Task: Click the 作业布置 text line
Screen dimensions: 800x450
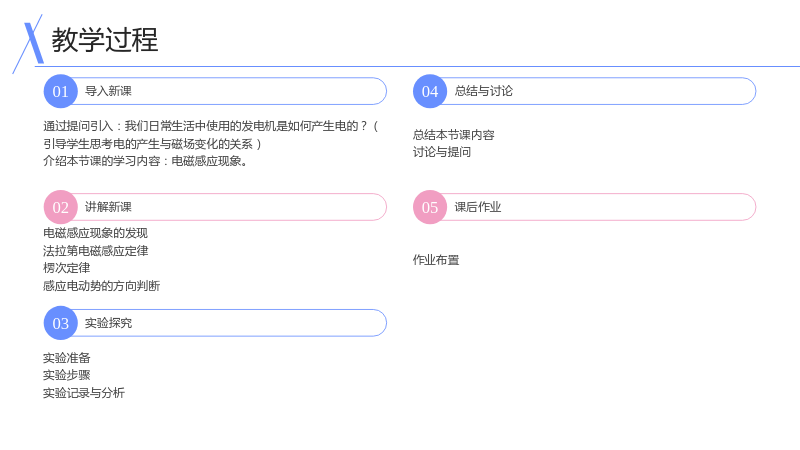Action: [x=436, y=260]
